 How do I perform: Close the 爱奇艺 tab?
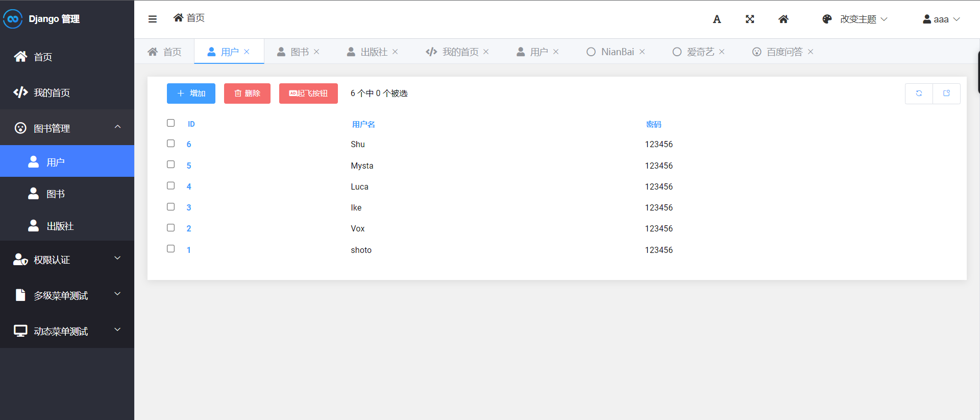722,52
